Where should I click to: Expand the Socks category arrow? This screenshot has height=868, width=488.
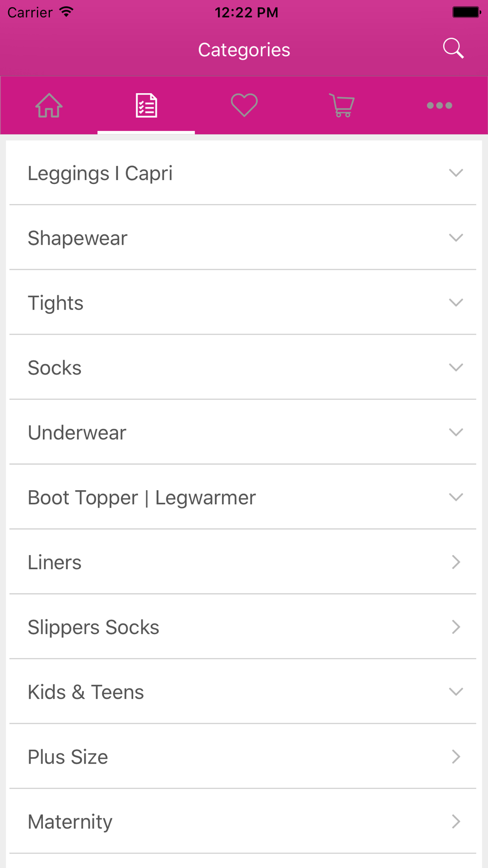coord(456,368)
